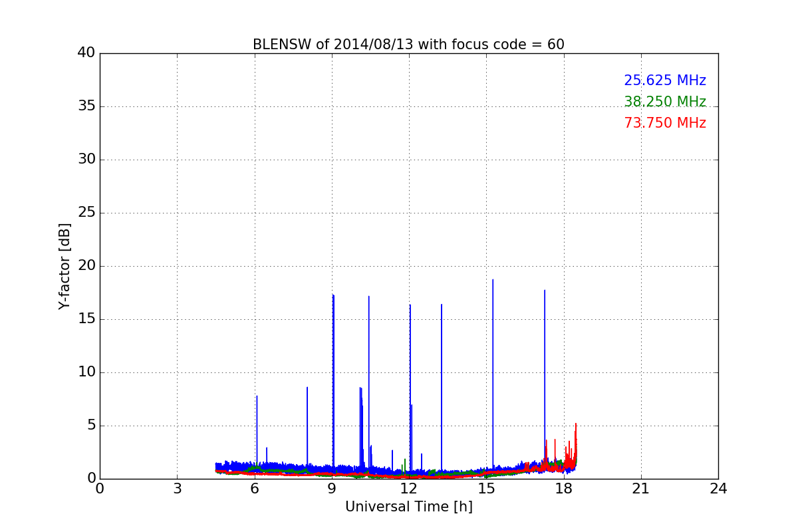Click the blue spike near 13.3 h
The image size is (798, 532).
442,389
